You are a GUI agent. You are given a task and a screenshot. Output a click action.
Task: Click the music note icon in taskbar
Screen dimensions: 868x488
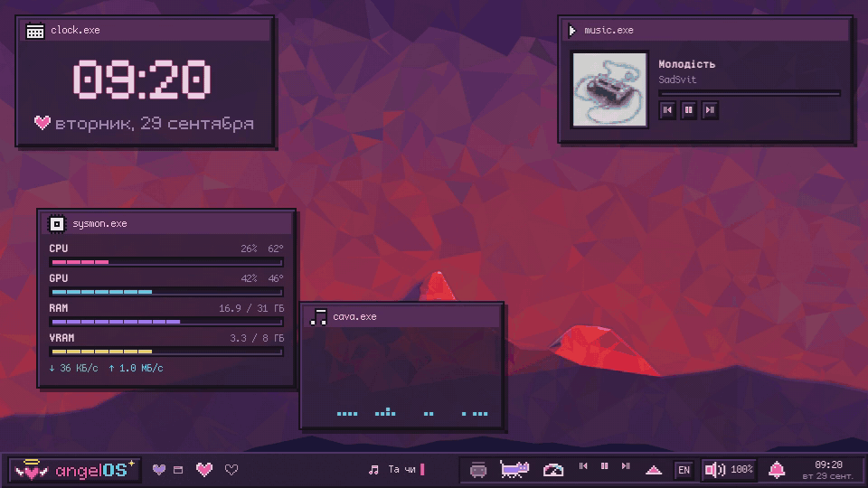point(373,470)
